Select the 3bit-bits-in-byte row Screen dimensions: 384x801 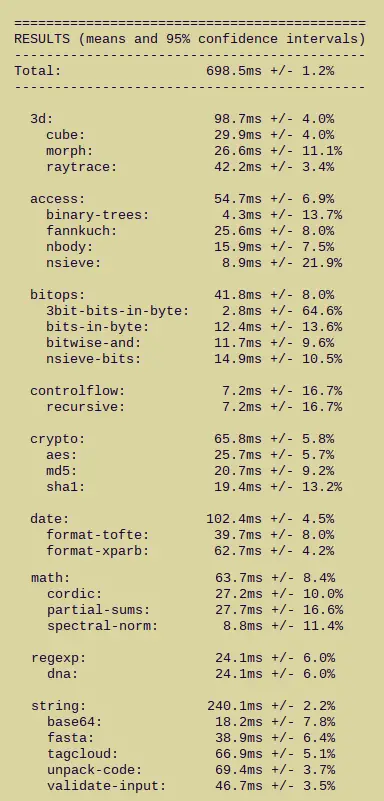pyautogui.click(x=194, y=311)
